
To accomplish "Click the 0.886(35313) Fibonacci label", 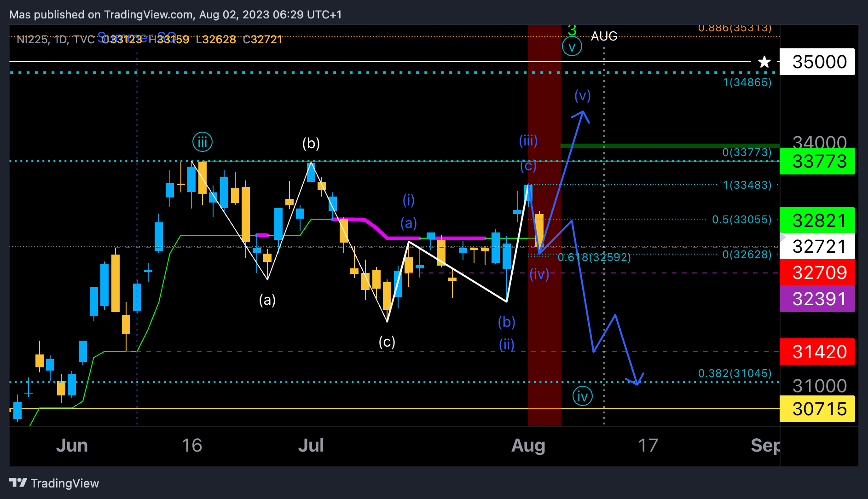I will coord(735,28).
